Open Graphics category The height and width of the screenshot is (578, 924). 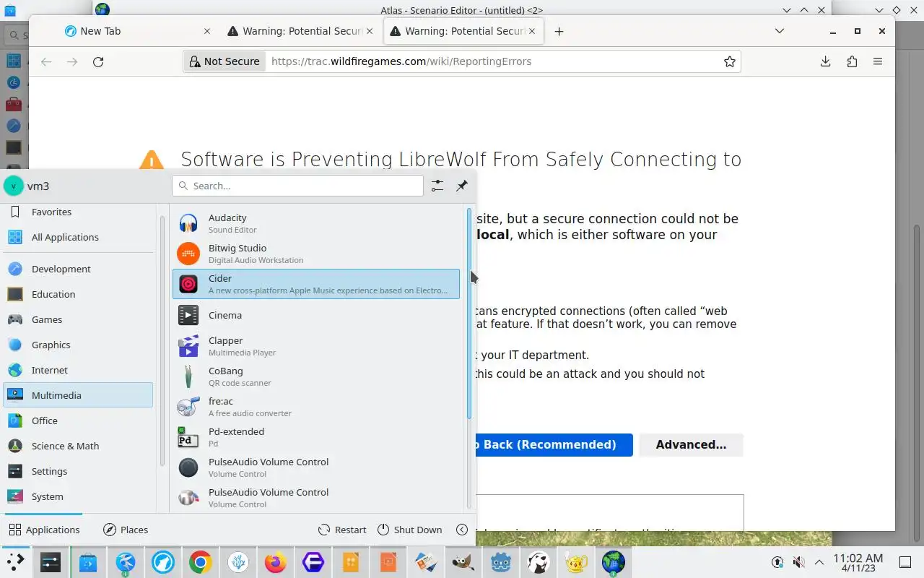point(78,345)
